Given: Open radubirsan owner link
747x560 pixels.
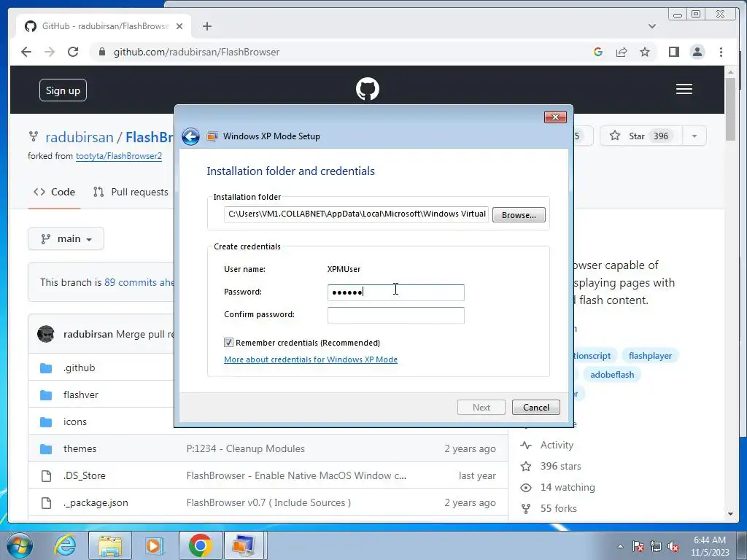Looking at the screenshot, I should [79, 137].
